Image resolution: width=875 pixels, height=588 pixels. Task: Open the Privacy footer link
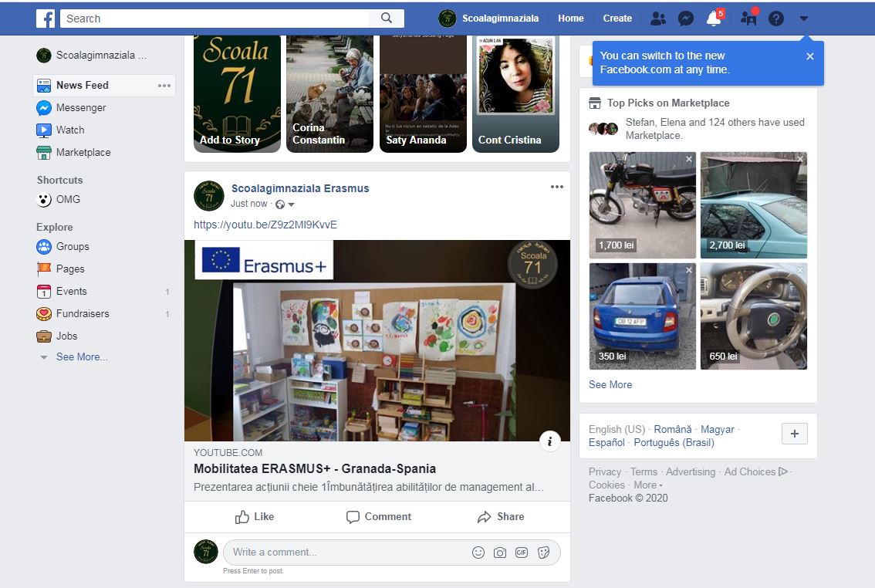pyautogui.click(x=604, y=471)
